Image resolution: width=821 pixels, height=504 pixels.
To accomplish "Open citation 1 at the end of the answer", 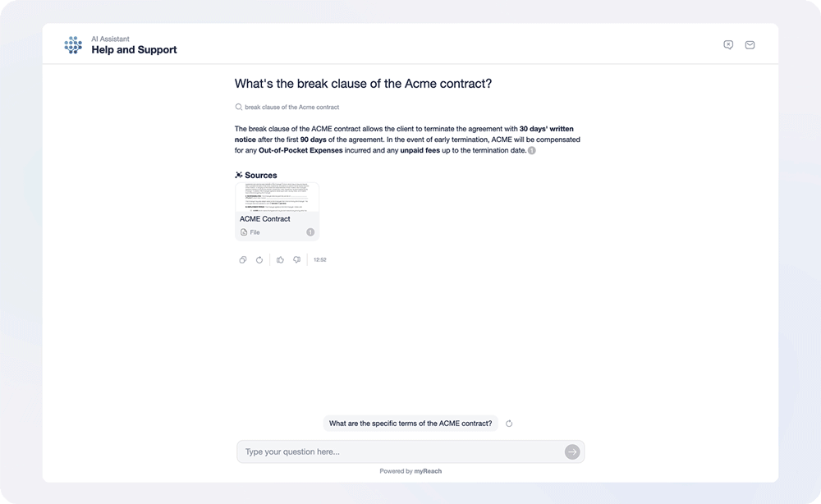I will [x=533, y=150].
